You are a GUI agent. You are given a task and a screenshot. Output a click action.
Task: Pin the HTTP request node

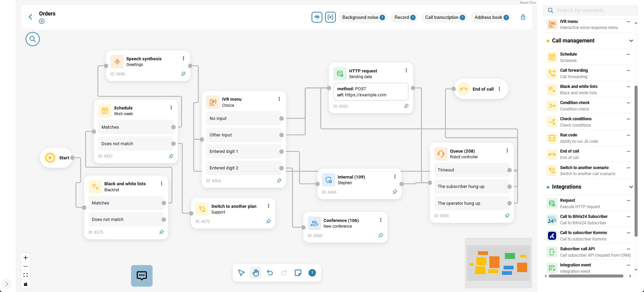406,106
